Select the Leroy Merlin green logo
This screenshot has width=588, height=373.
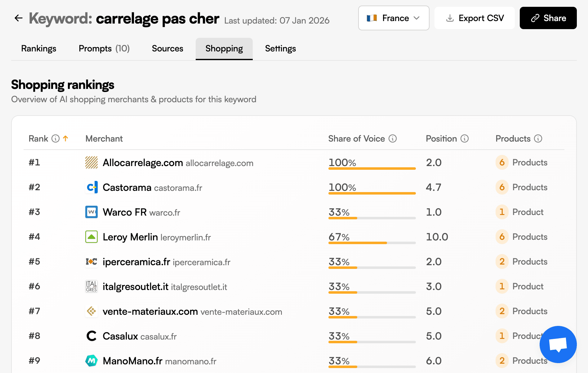(x=91, y=237)
